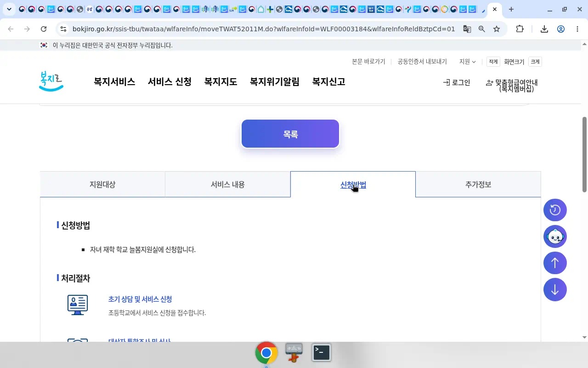The image size is (588, 368).
Task: Open the 복지지도 menu
Action: pyautogui.click(x=220, y=82)
